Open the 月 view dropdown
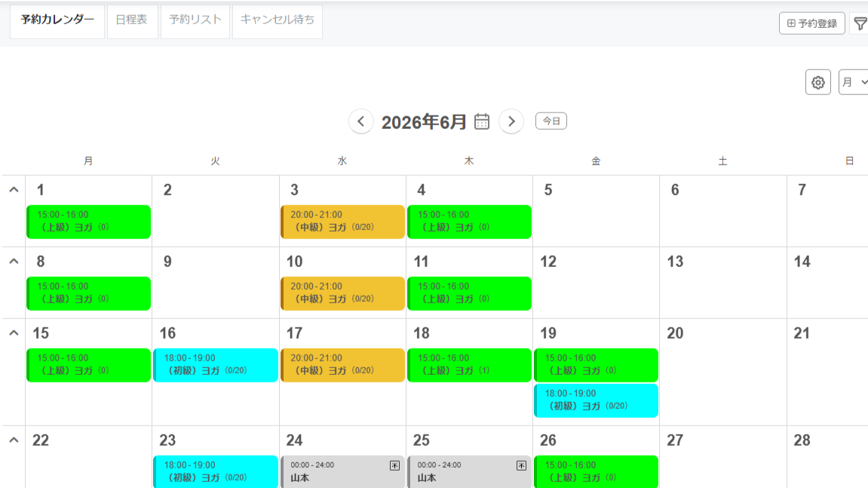The height and width of the screenshot is (488, 868). pos(853,82)
